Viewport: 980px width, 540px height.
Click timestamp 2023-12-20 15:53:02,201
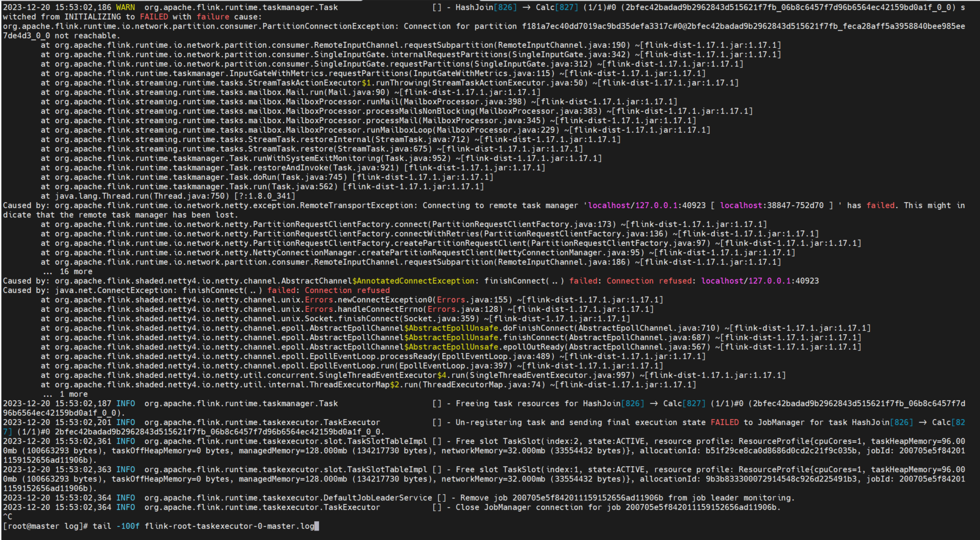coord(57,422)
